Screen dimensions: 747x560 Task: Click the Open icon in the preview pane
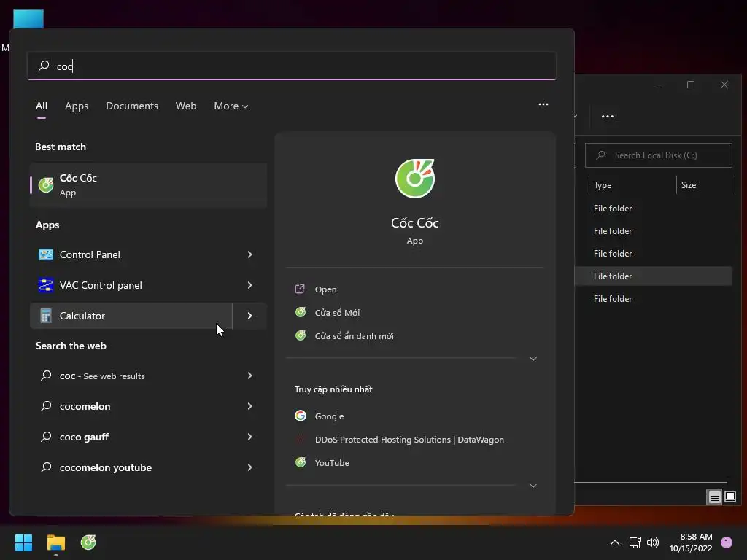[x=300, y=289]
